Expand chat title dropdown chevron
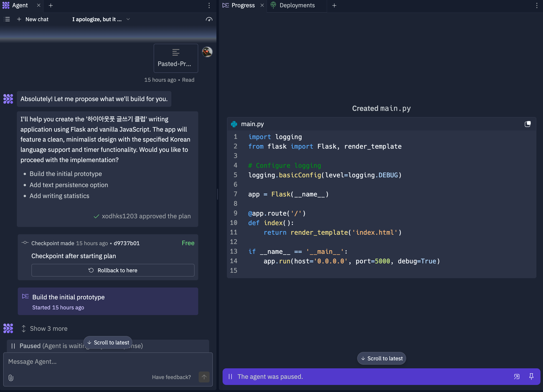543x392 pixels. point(128,19)
